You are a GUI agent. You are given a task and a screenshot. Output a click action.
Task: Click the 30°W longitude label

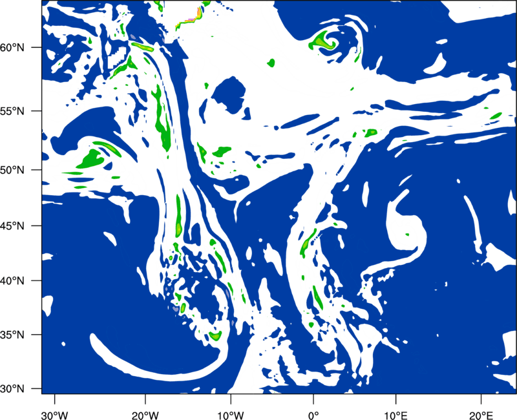point(55,415)
